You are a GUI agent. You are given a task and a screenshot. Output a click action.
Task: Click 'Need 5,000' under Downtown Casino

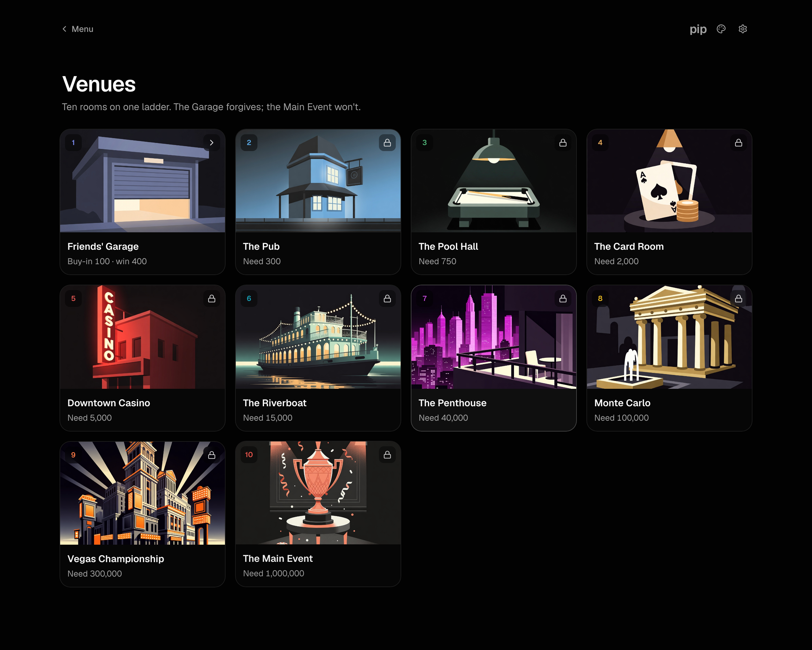point(90,418)
